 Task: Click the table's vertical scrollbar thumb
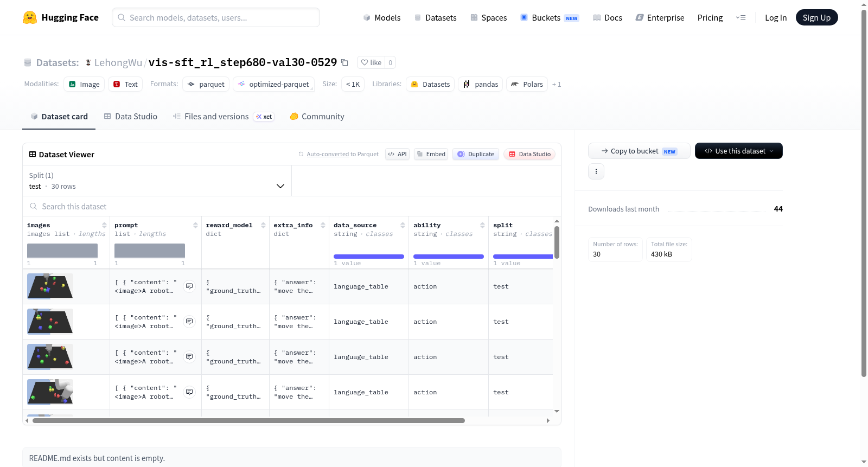[557, 242]
